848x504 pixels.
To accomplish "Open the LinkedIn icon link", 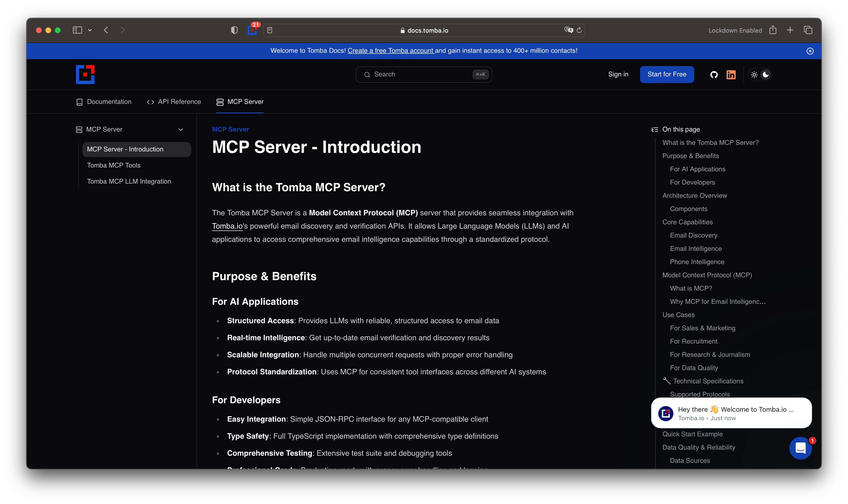I will pyautogui.click(x=731, y=75).
